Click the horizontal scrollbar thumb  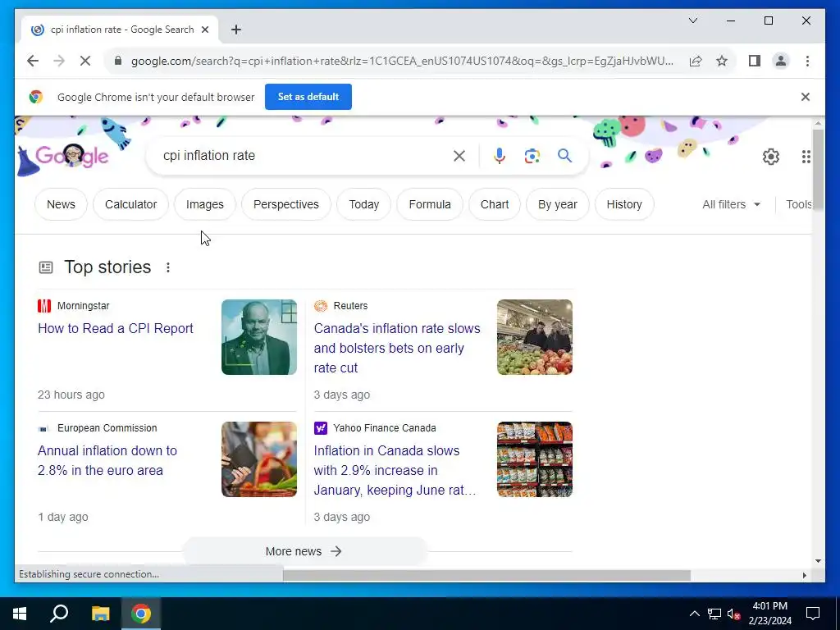[x=486, y=575]
